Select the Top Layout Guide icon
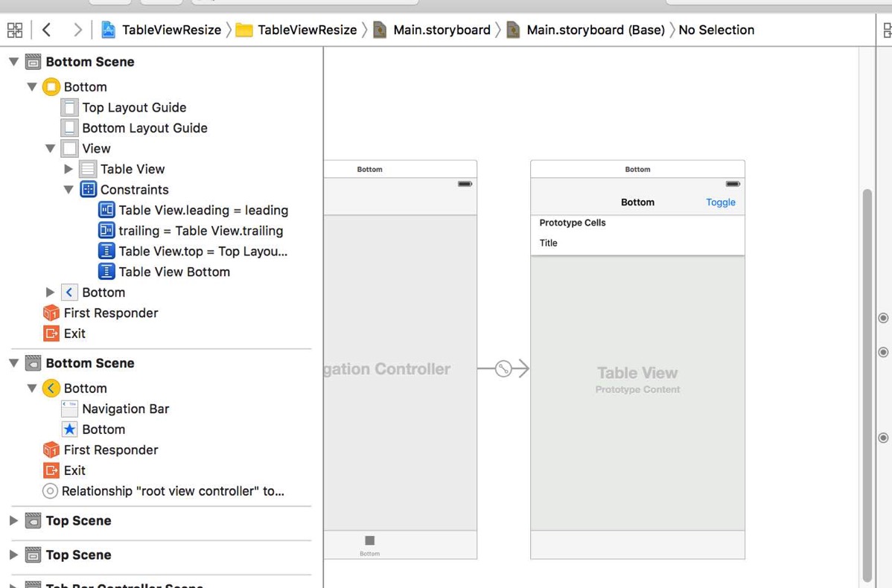892x588 pixels. pyautogui.click(x=69, y=107)
